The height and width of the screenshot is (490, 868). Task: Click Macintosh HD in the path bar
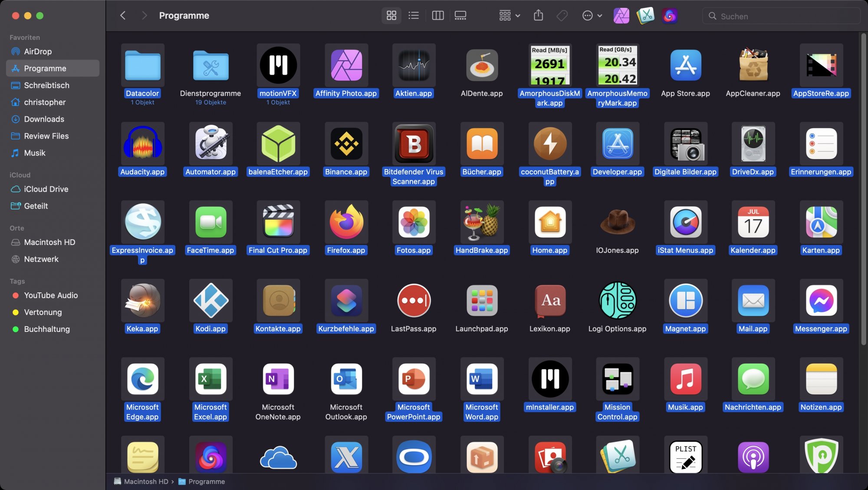pos(145,481)
